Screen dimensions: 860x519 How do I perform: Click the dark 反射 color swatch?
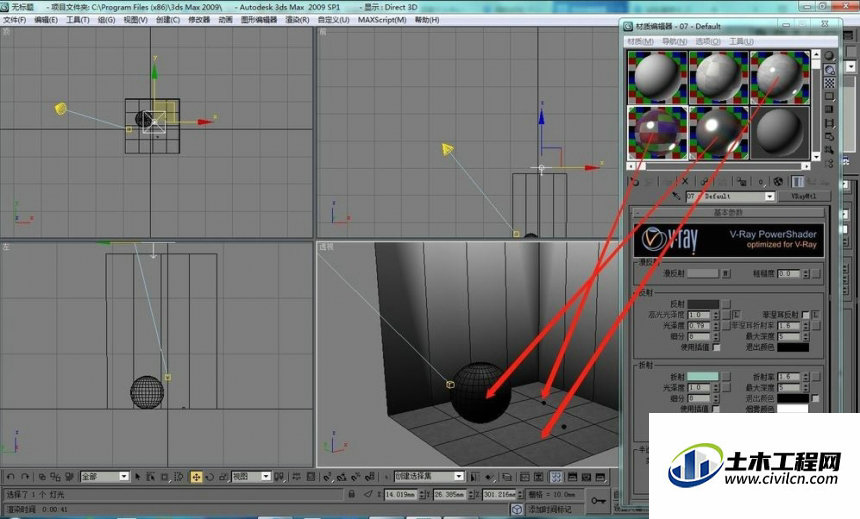(703, 304)
